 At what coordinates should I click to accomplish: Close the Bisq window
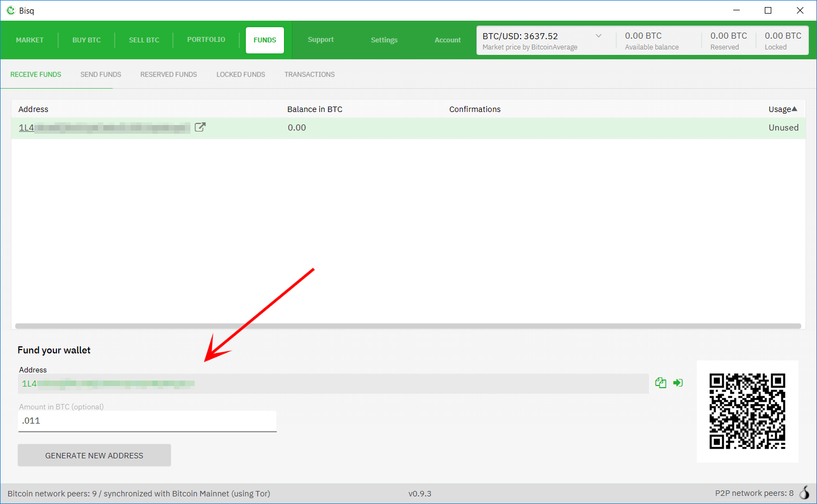800,10
